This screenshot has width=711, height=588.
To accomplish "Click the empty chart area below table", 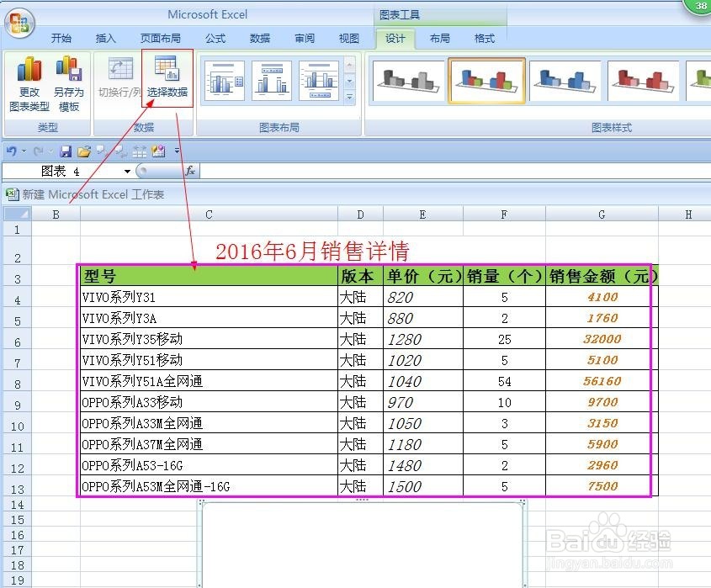I will click(x=363, y=544).
